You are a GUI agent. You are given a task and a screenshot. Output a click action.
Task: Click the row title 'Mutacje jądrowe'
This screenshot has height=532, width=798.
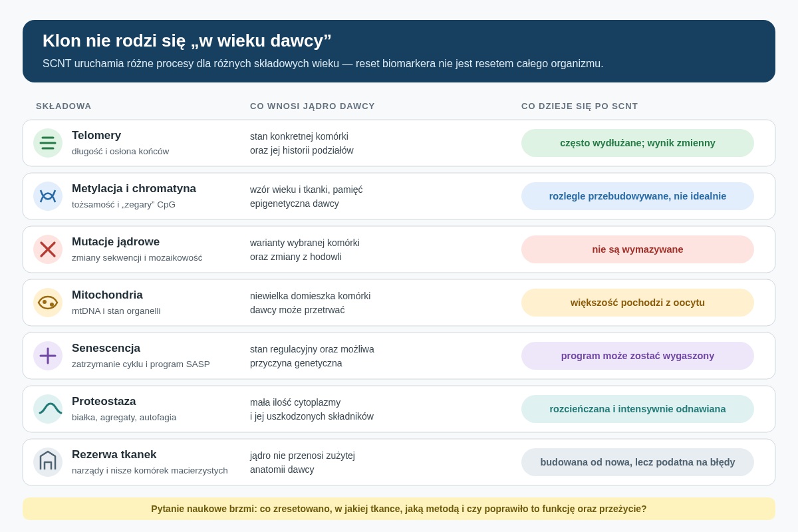click(116, 242)
